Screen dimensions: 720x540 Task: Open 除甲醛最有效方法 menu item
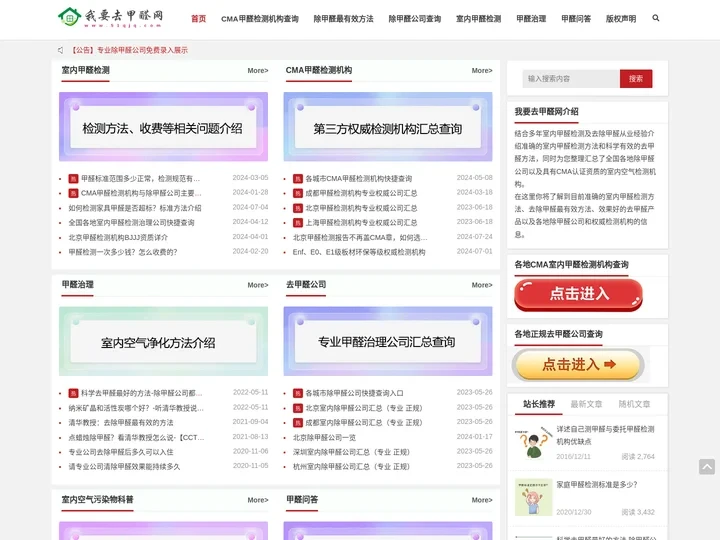pyautogui.click(x=343, y=19)
